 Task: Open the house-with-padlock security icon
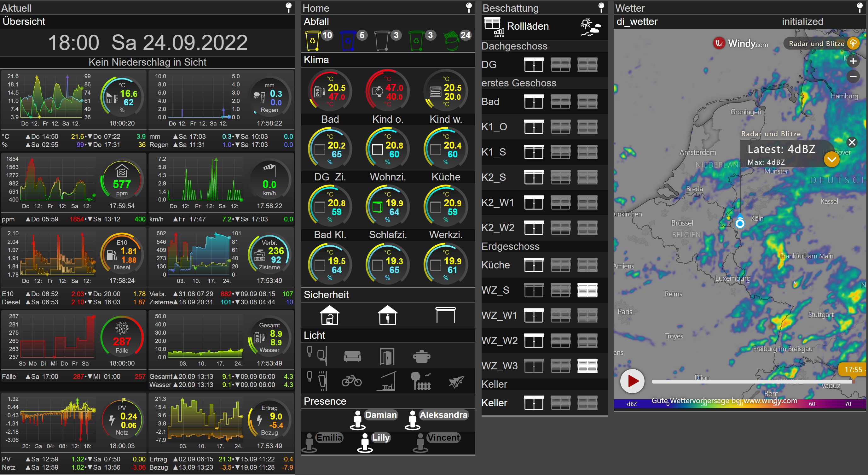point(330,315)
